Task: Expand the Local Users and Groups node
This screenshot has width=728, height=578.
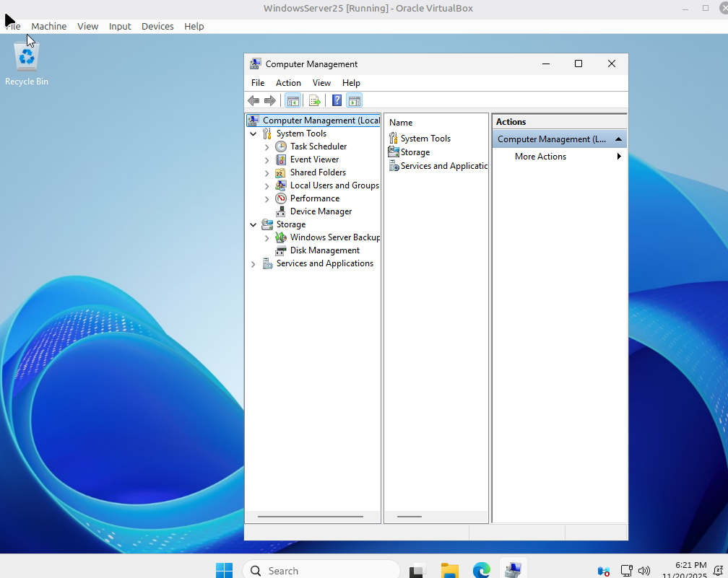Action: click(267, 186)
